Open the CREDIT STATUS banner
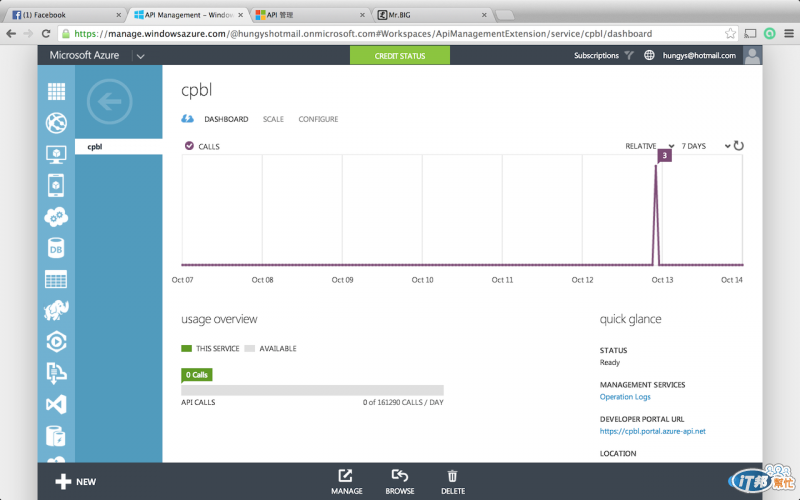 (x=399, y=56)
